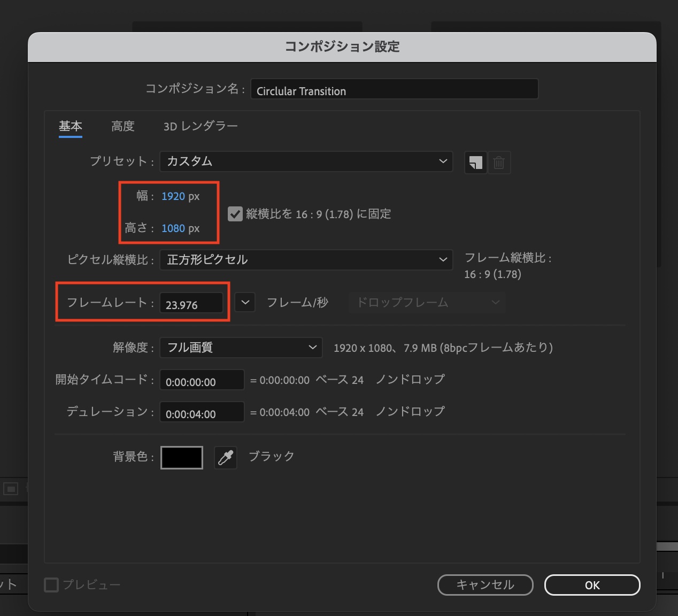Modify the デュレーション timecode field

click(202, 412)
